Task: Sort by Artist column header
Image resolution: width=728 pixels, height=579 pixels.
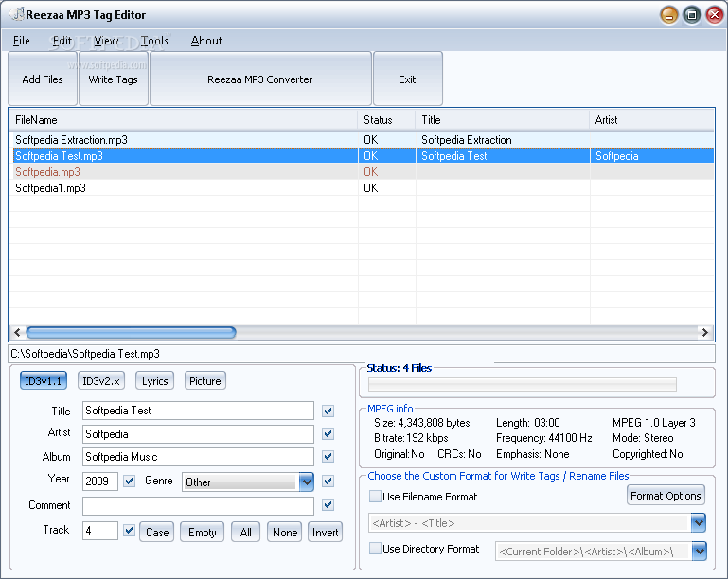Action: tap(652, 120)
